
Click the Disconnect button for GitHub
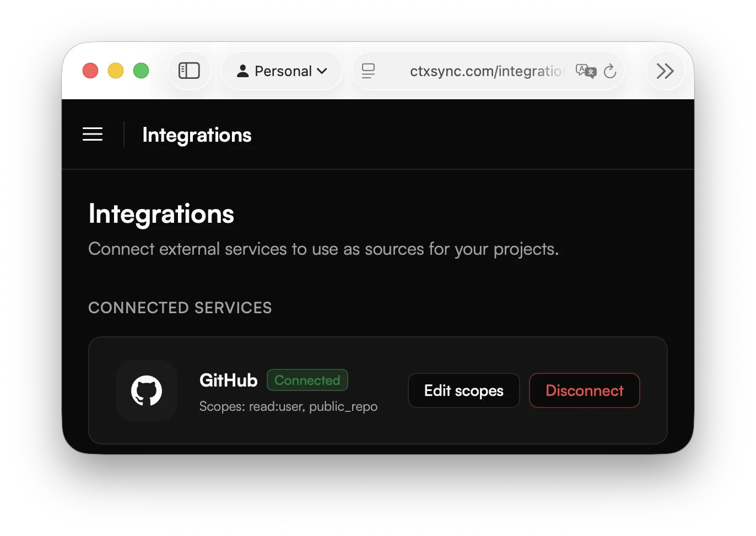pos(585,390)
